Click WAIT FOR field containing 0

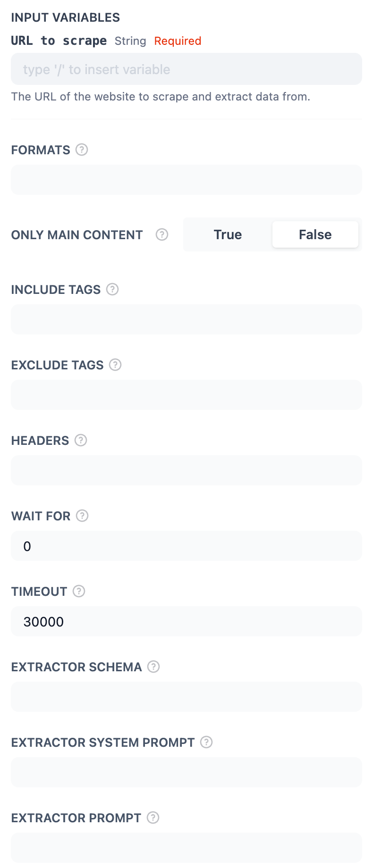tap(186, 546)
